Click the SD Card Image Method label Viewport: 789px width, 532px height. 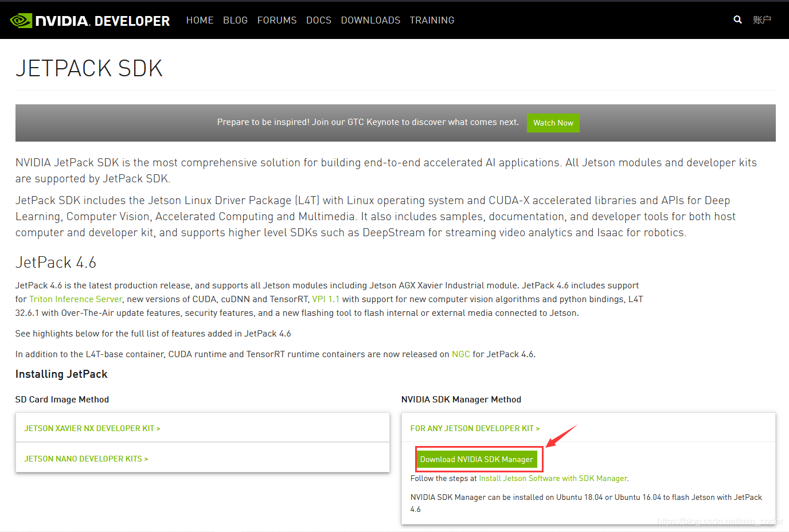[62, 400]
